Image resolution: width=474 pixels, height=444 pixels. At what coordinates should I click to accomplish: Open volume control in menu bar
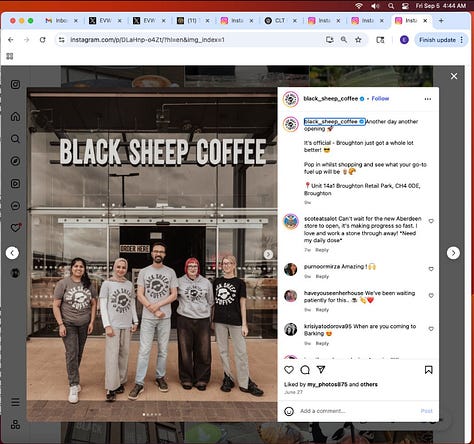(375, 6)
